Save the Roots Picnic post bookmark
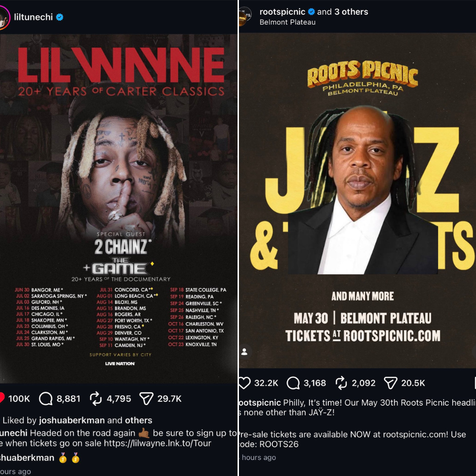The image size is (476, 476). pyautogui.click(x=475, y=383)
